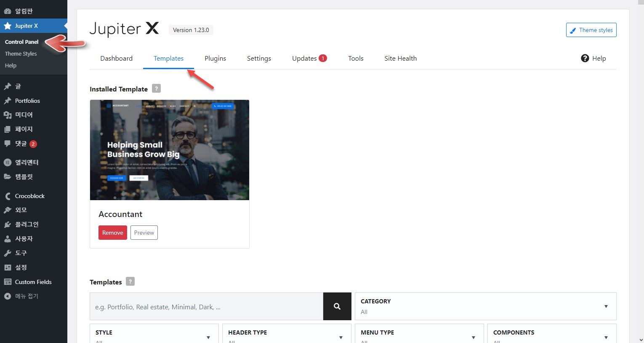Click the 설정 settings icon
644x343 pixels.
8,267
